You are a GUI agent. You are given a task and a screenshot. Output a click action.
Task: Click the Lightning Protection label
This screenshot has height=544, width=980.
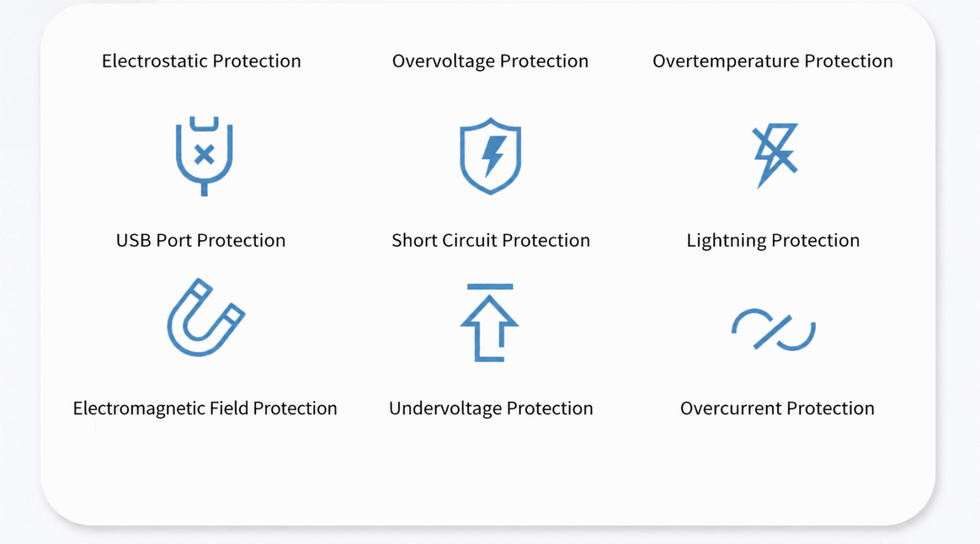pyautogui.click(x=773, y=241)
